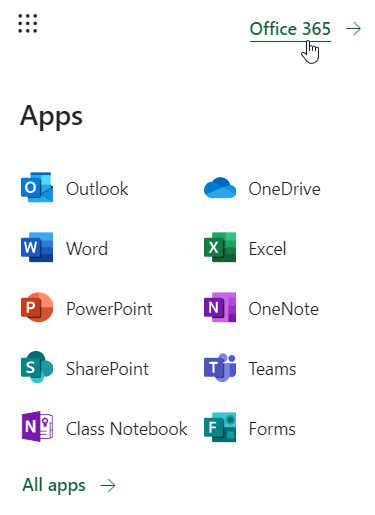Close the app launcher waffle icon

pos(28,24)
